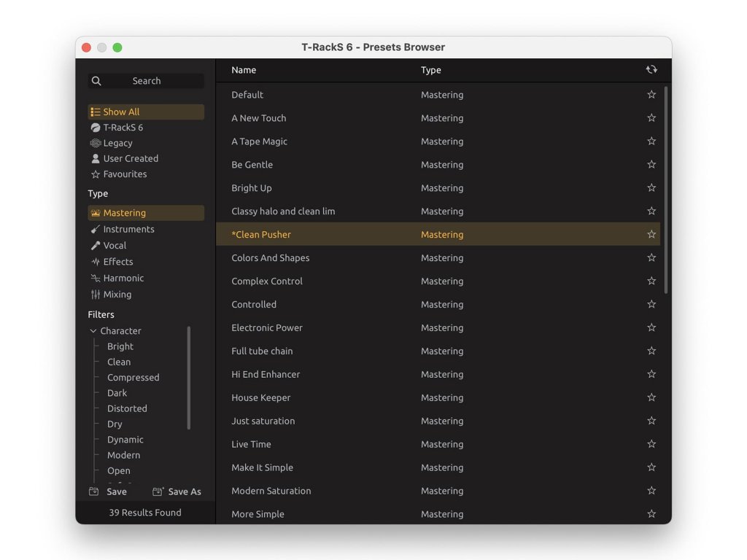Favourite the Default preset with its star
The height and width of the screenshot is (560, 747).
(x=651, y=95)
